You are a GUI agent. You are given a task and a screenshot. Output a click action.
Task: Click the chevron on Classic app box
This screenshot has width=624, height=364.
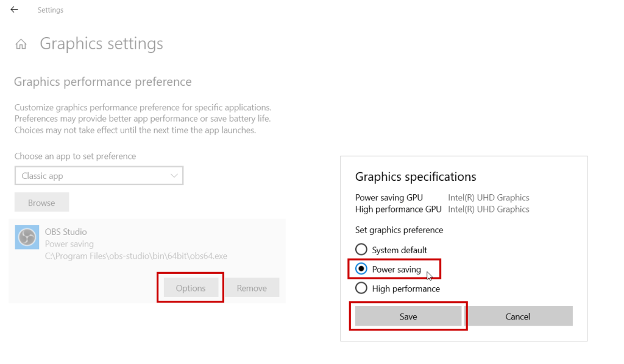[x=175, y=176]
